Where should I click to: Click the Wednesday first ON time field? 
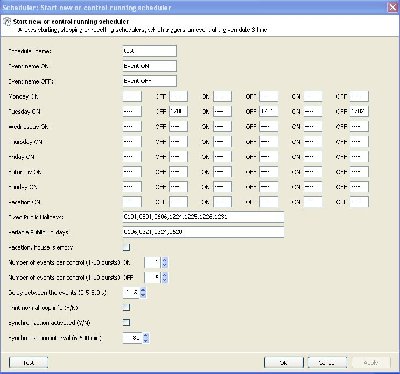coord(132,126)
